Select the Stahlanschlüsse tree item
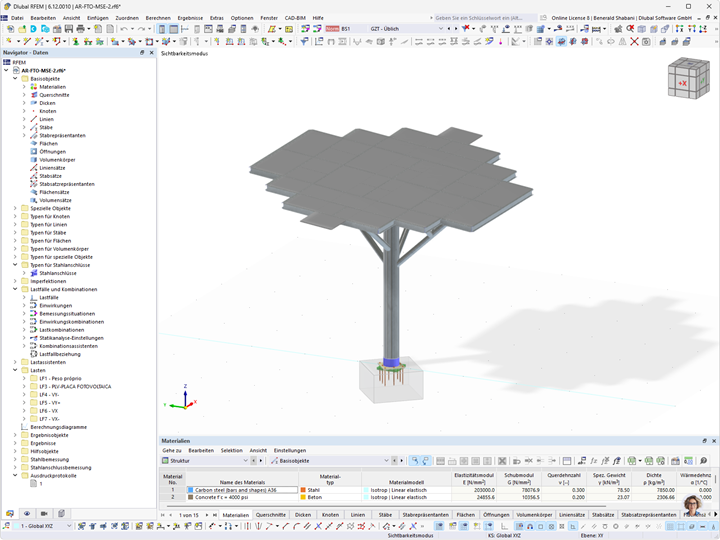The image size is (720, 540). 58,273
